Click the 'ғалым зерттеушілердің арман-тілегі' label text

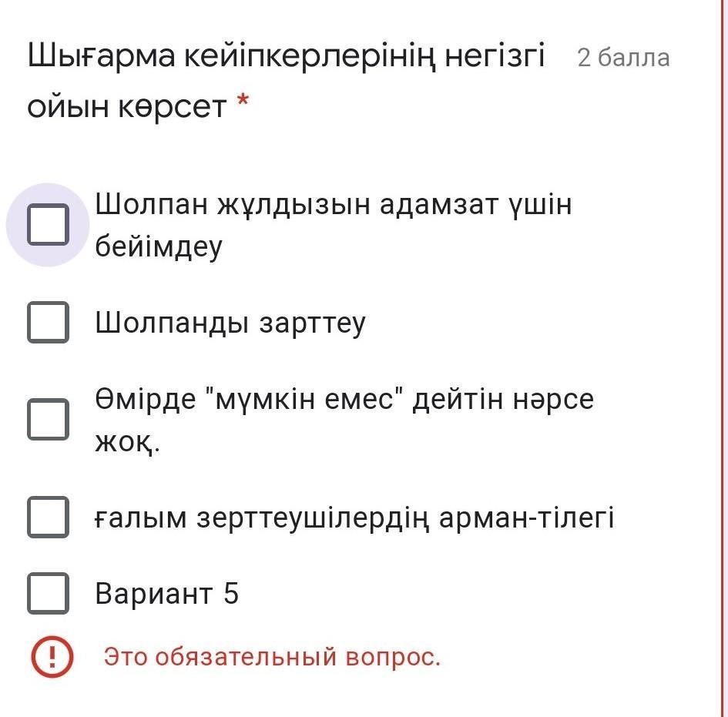point(354,518)
